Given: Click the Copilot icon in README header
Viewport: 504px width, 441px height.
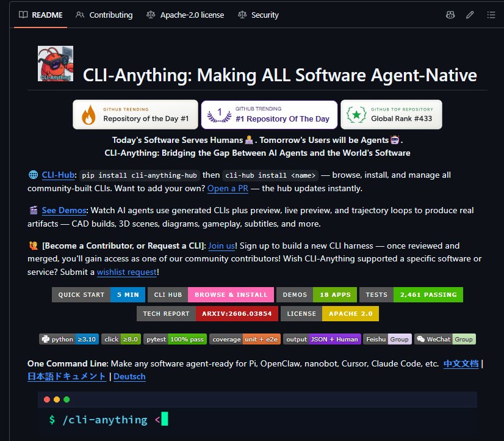Looking at the screenshot, I should (x=450, y=15).
